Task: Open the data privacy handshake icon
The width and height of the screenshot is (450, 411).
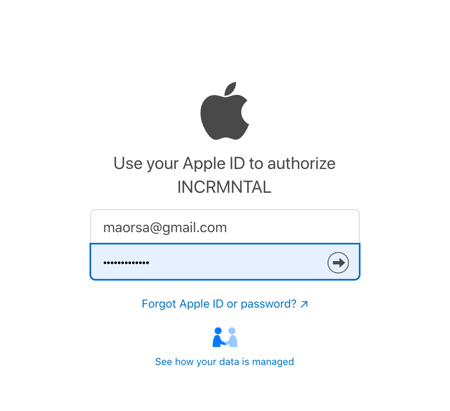Action: point(225,337)
